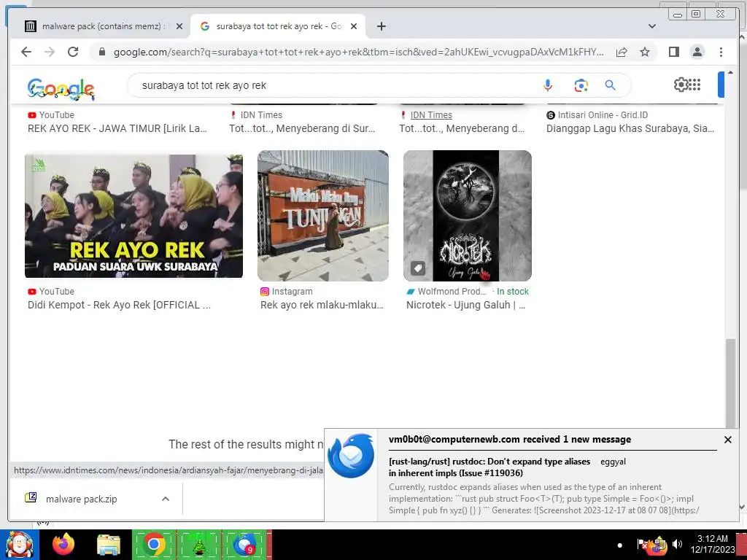Image resolution: width=747 pixels, height=560 pixels.
Task: Click the Intisari Online - Grid.ID source
Action: pyautogui.click(x=603, y=114)
